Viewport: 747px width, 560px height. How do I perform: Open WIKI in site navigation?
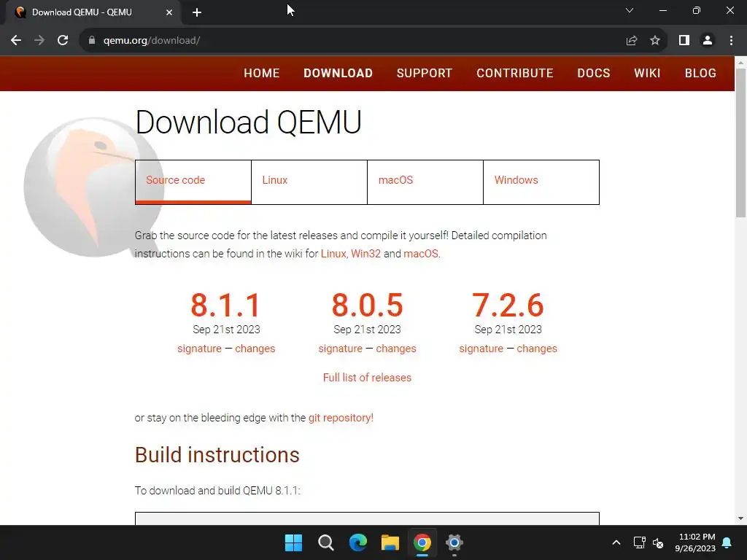[647, 74]
